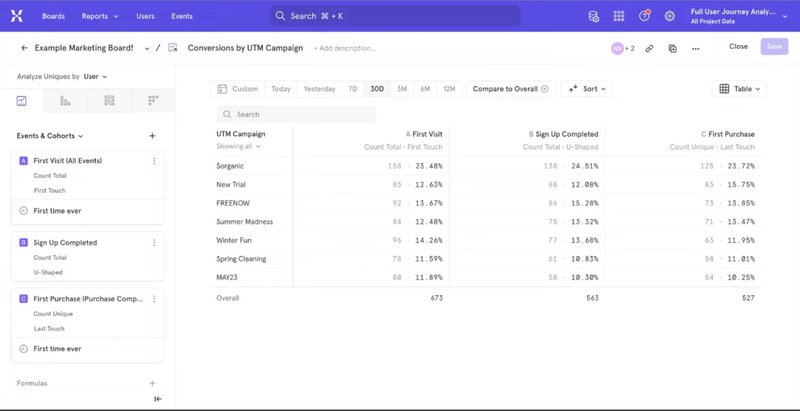Remove the Compare to Overall setting
800x411 pixels.
pos(545,89)
